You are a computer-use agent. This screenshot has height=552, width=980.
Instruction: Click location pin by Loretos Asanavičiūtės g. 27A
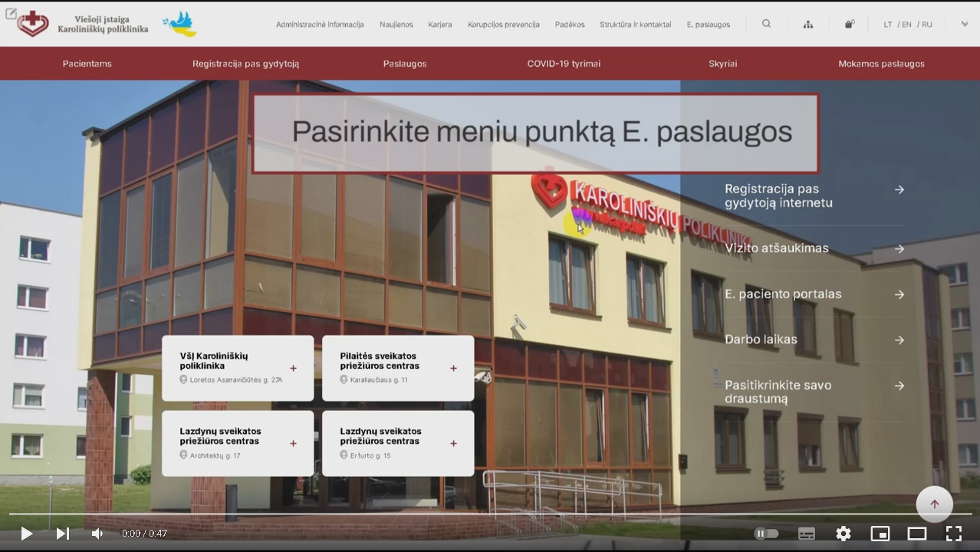tap(183, 379)
